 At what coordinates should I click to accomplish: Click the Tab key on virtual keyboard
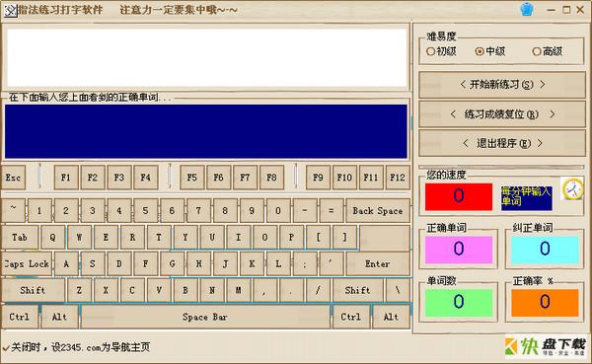pos(20,237)
